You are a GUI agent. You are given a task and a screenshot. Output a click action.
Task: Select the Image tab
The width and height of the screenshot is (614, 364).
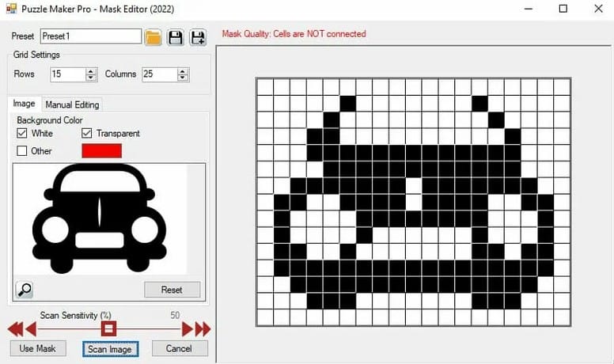point(24,104)
